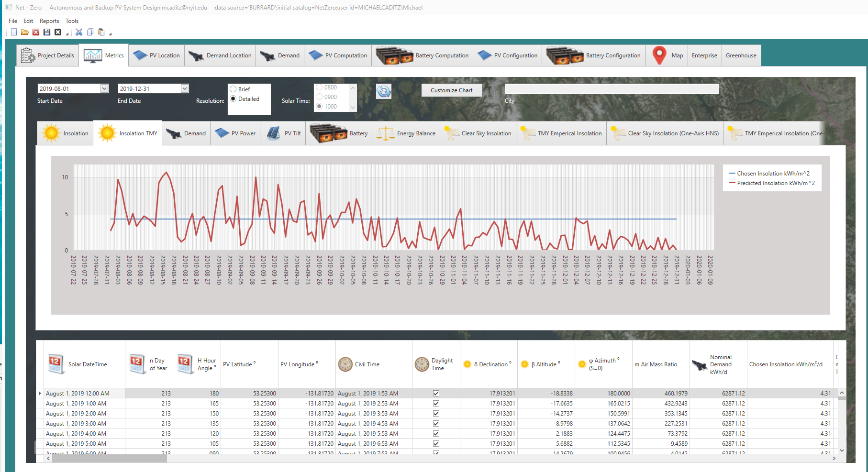This screenshot has height=472, width=868.
Task: Select the Detailed resolution radio button
Action: pos(233,99)
